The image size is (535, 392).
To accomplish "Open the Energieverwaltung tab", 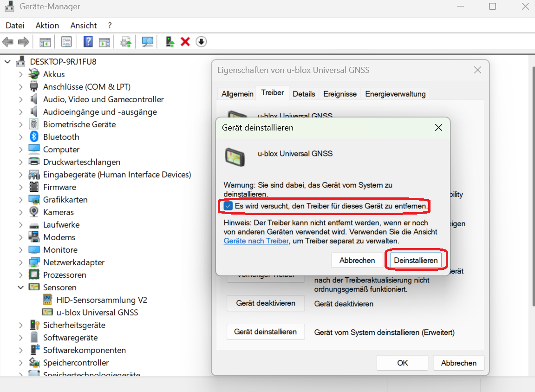I will [x=395, y=94].
